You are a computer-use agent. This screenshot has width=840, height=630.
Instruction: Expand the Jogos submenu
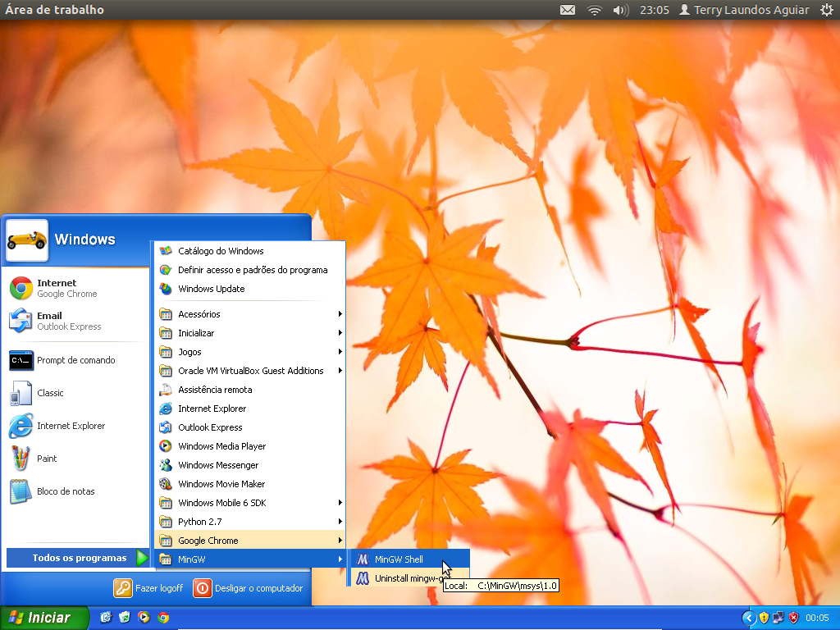coord(251,352)
